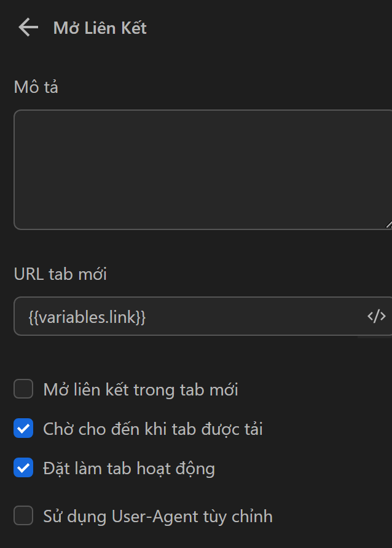The image size is (392, 548).
Task: Click the back arrow to exit block settings
Action: click(x=27, y=27)
